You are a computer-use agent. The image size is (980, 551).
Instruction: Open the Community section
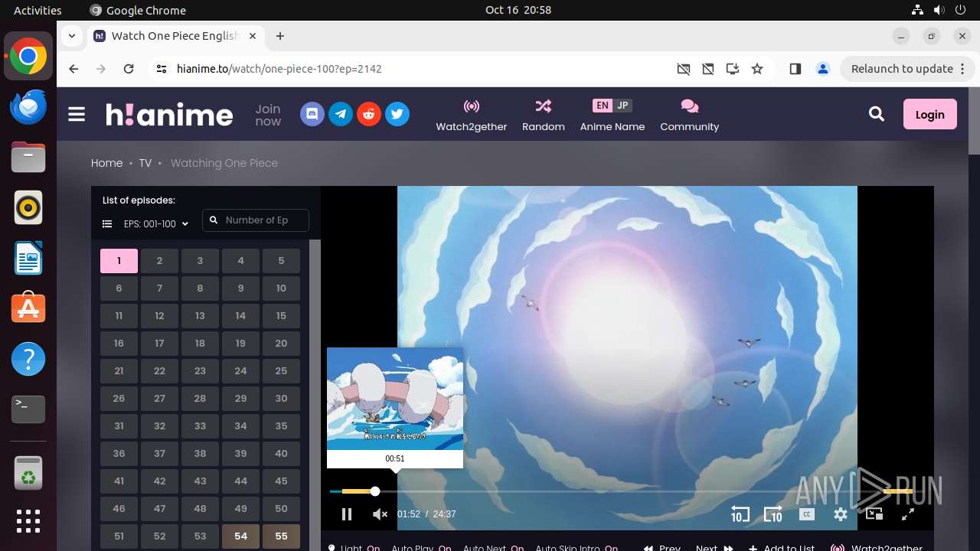pyautogui.click(x=690, y=115)
